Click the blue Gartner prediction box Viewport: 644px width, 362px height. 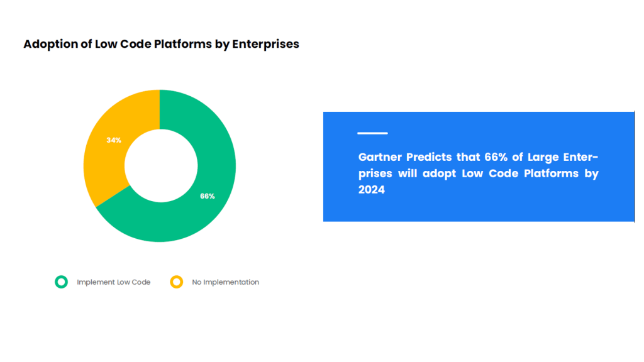pyautogui.click(x=479, y=167)
